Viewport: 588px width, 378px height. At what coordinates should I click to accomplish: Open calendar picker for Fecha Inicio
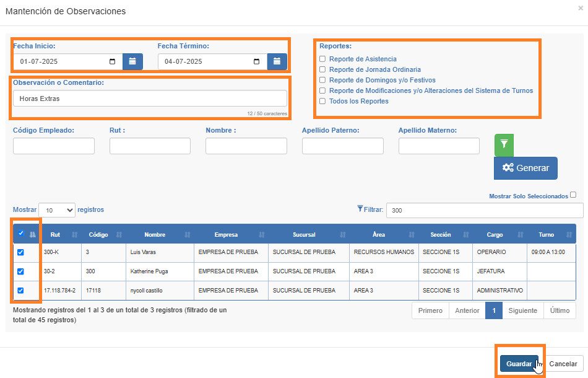(132, 61)
